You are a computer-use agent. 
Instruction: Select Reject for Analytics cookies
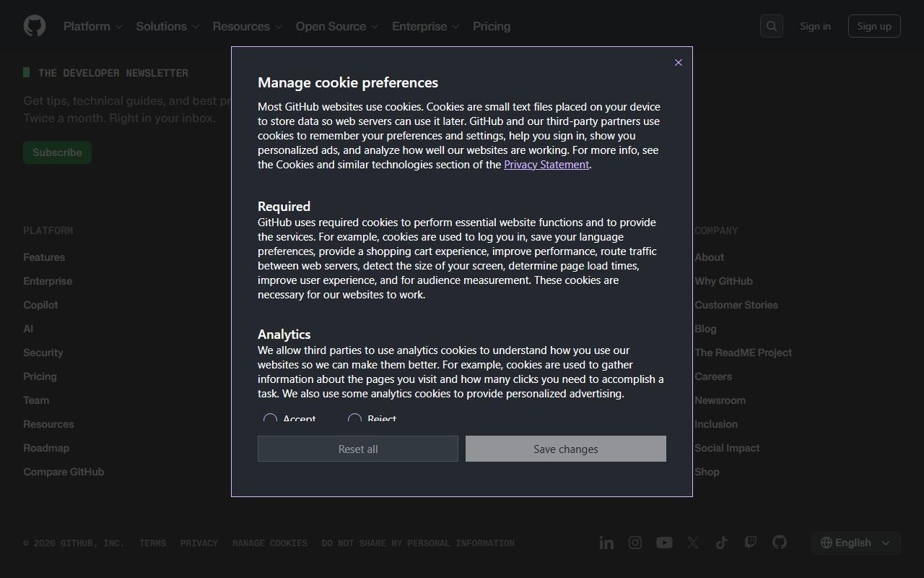354,419
